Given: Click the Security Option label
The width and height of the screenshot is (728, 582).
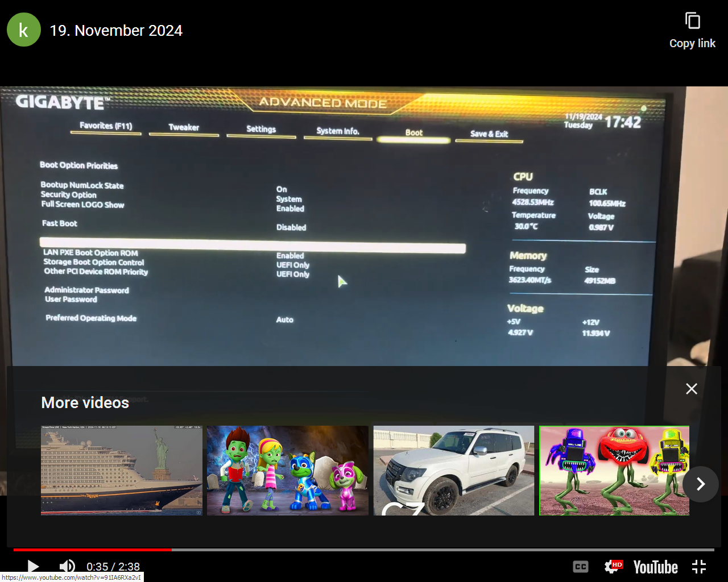Looking at the screenshot, I should [68, 195].
